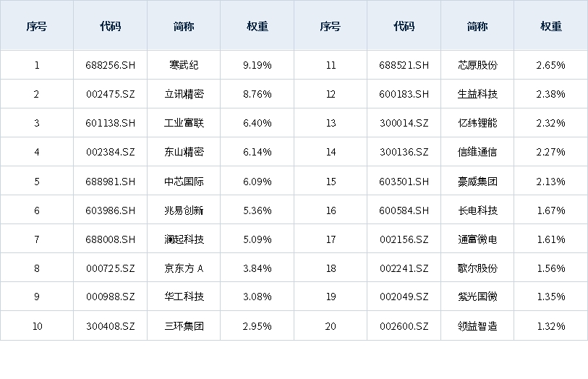Viewport: 588px width, 379px height.
Task: Click the weight value 1.32%
Action: click(551, 326)
